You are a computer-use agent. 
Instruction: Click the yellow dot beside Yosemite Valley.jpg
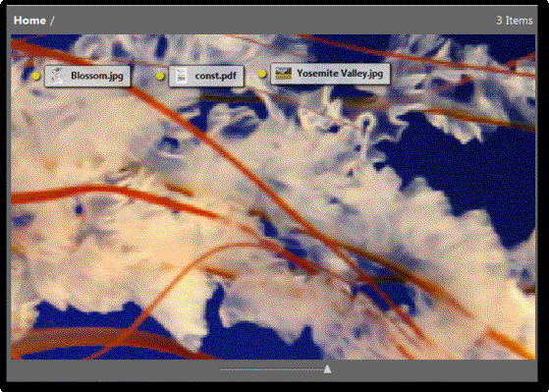coord(262,74)
